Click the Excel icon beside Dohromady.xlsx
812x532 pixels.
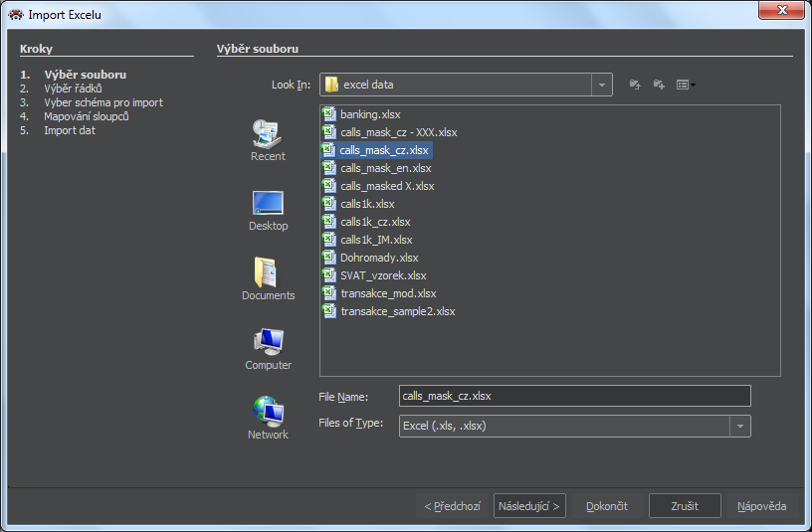(x=328, y=258)
